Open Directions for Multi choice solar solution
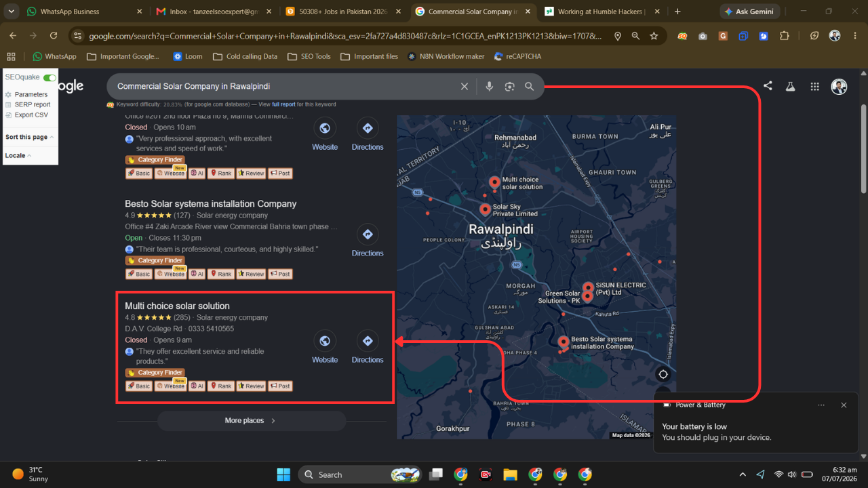 coord(368,346)
